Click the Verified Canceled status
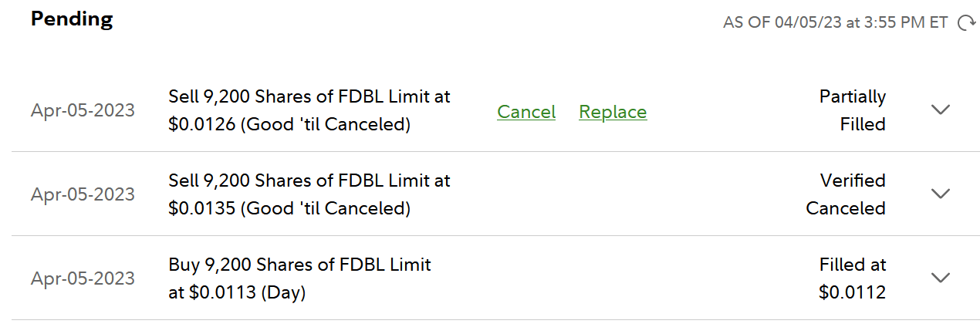 point(846,194)
